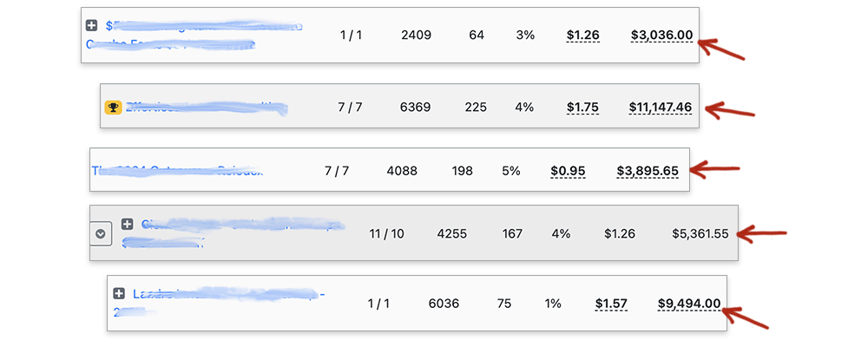
Task: Expand the plus icon in $9,494.00 row
Action: [118, 293]
